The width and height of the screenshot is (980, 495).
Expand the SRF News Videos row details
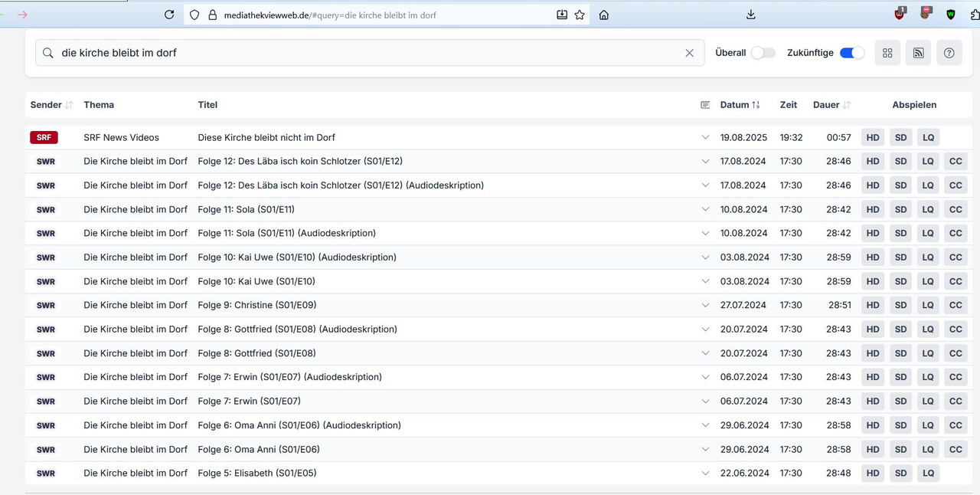(705, 138)
